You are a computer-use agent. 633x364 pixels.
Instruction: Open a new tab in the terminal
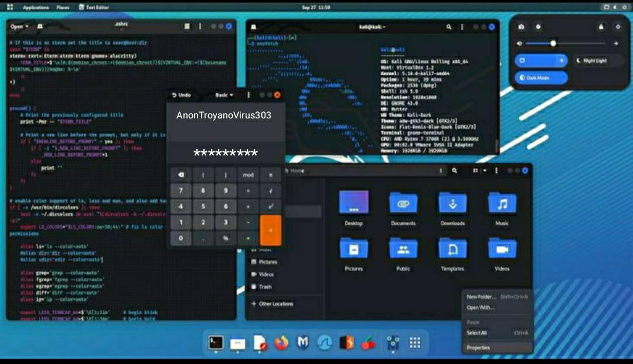coord(254,26)
